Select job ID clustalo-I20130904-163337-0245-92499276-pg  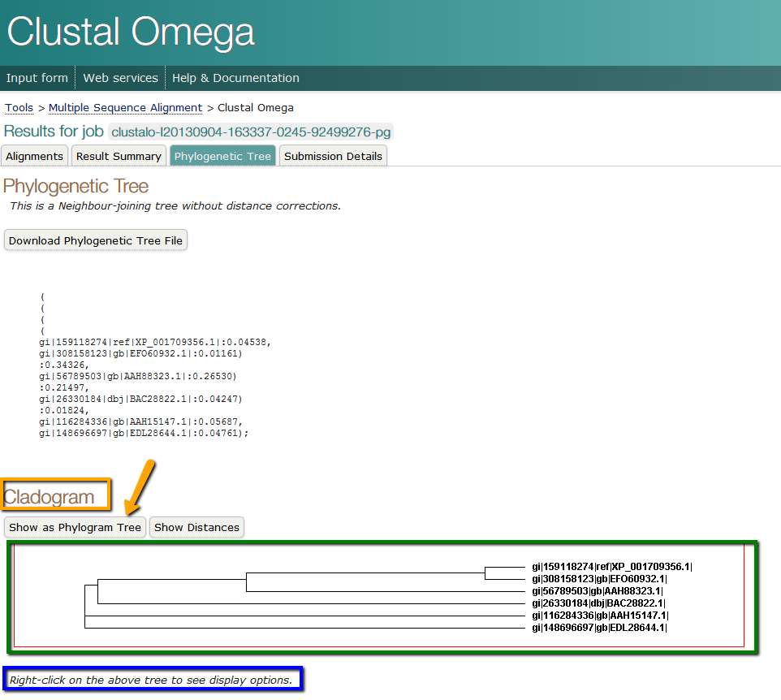[x=251, y=132]
